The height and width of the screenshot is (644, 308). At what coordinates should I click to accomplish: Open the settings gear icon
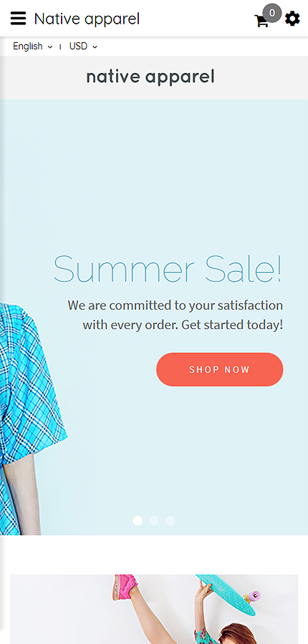coord(292,19)
